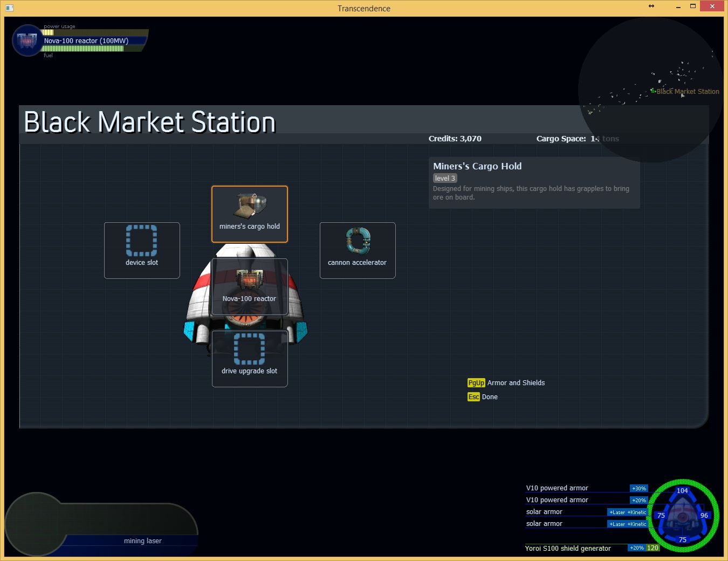Viewport: 728px width, 561px height.
Task: Click the reactor icon in power display
Action: 27,40
